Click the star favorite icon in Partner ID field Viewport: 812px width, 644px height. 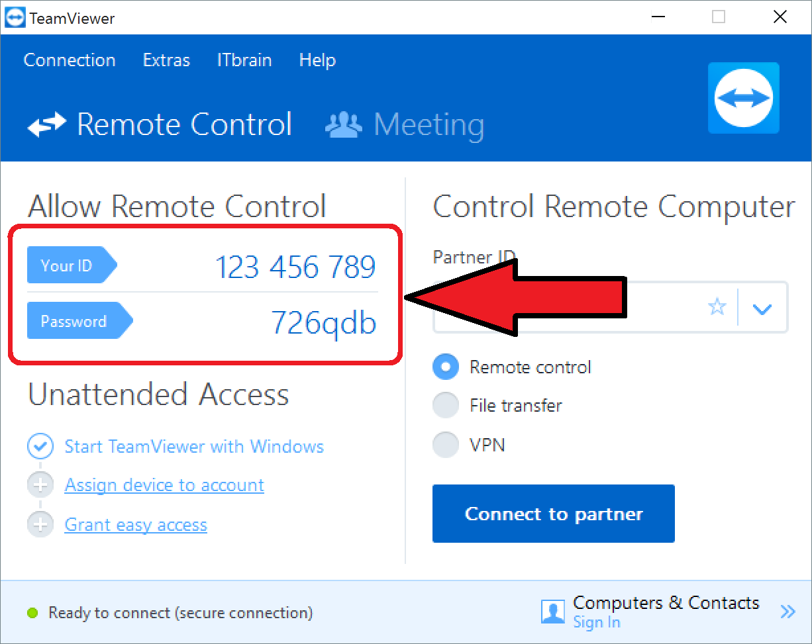coord(717,307)
